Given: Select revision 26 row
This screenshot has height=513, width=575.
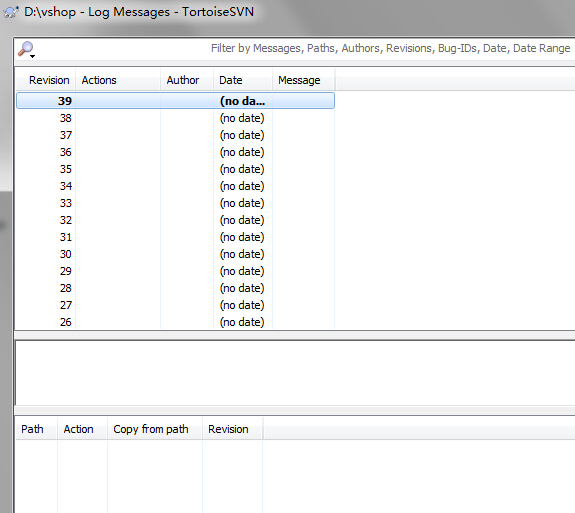Looking at the screenshot, I should pyautogui.click(x=175, y=322).
